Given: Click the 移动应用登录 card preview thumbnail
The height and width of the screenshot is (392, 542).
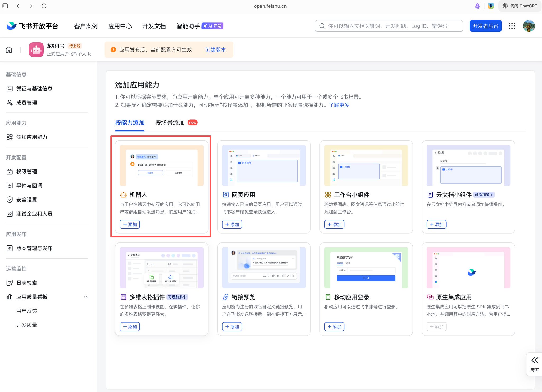Looking at the screenshot, I should 366,268.
